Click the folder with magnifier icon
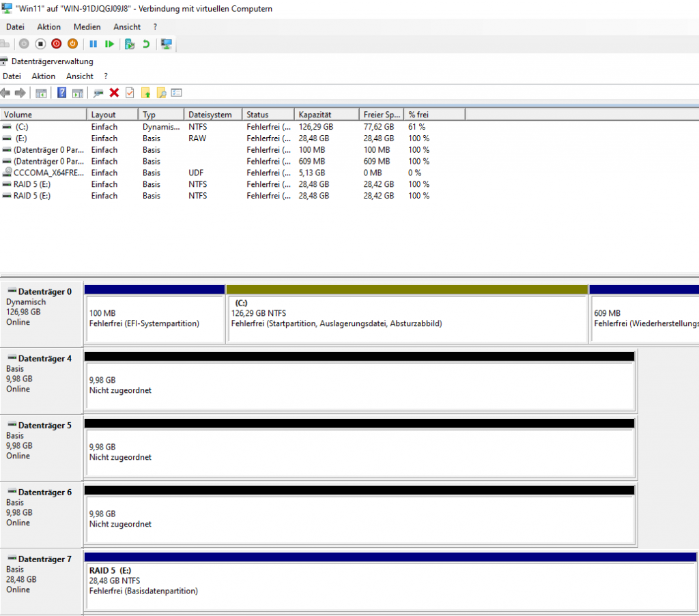 (x=161, y=93)
